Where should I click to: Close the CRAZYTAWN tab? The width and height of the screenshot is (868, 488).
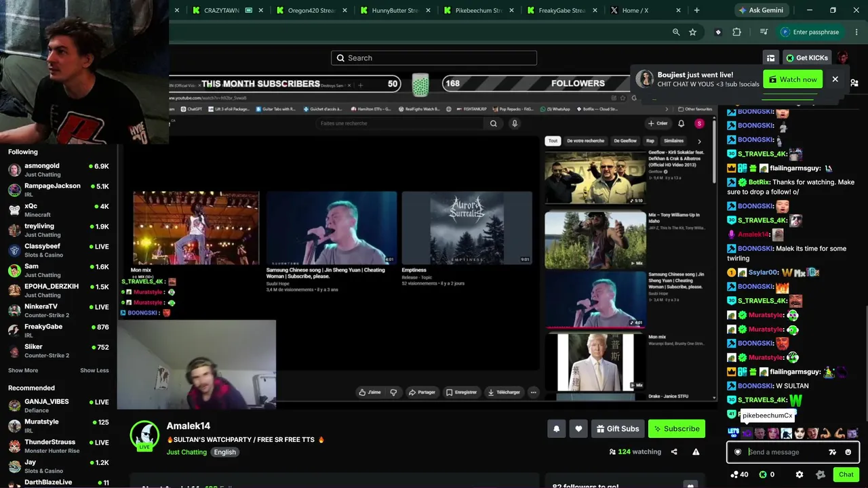click(x=260, y=10)
